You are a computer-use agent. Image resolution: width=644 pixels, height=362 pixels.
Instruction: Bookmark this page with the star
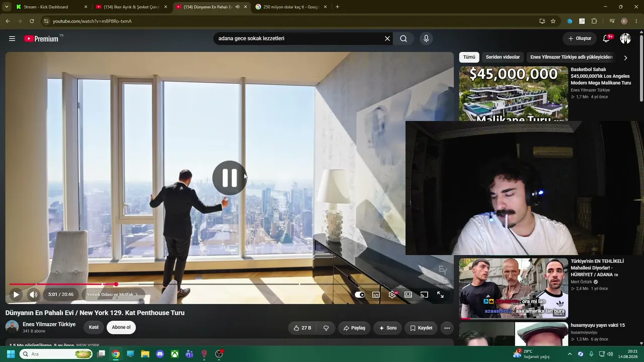[553, 21]
